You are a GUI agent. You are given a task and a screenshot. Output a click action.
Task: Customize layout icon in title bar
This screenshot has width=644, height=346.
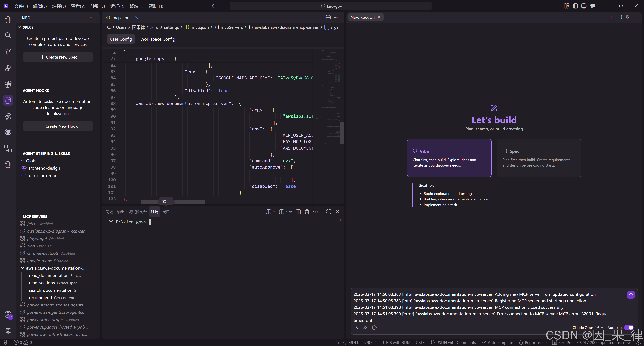566,6
